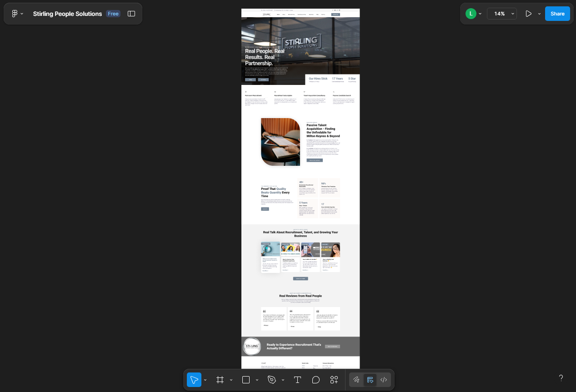Switch to Dev Mode
Viewport: 576px width, 392px height.
click(384, 380)
